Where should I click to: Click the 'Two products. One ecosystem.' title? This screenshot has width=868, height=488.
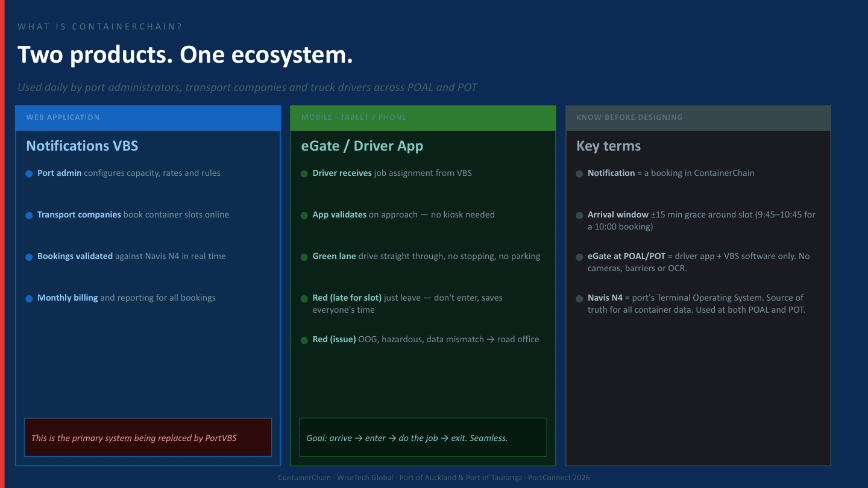pos(185,55)
